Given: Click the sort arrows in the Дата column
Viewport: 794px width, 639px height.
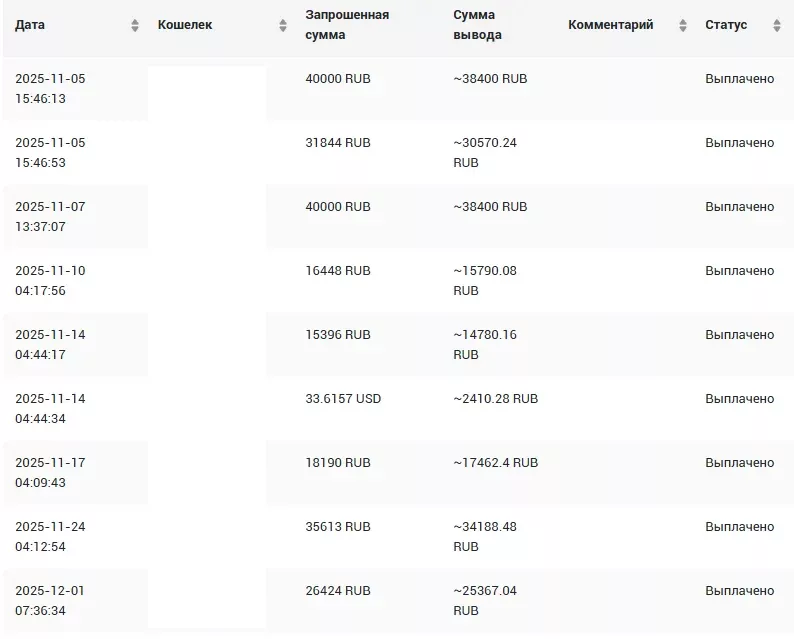Looking at the screenshot, I should click(135, 25).
